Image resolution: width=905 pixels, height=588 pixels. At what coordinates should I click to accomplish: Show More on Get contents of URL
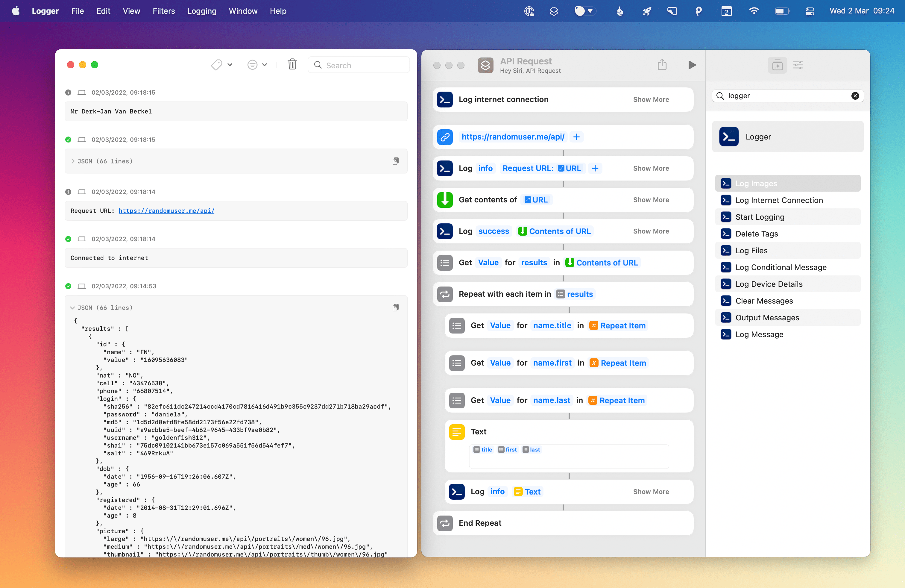pyautogui.click(x=651, y=200)
